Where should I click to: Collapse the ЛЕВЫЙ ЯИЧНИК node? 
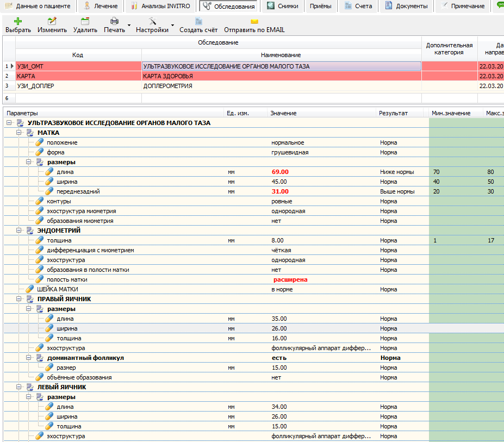click(18, 387)
